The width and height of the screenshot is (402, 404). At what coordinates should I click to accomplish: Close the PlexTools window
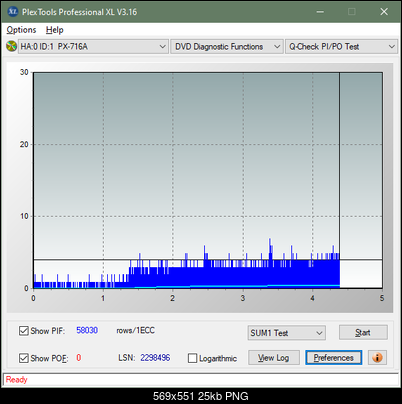click(x=384, y=12)
